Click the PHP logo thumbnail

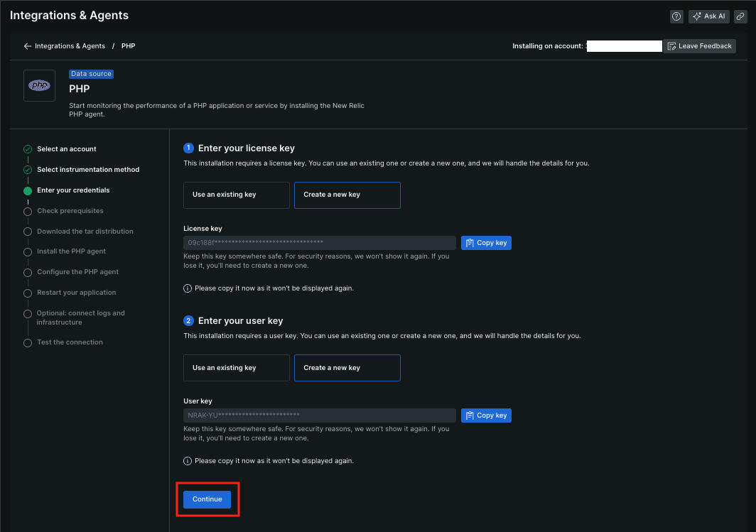click(x=40, y=85)
